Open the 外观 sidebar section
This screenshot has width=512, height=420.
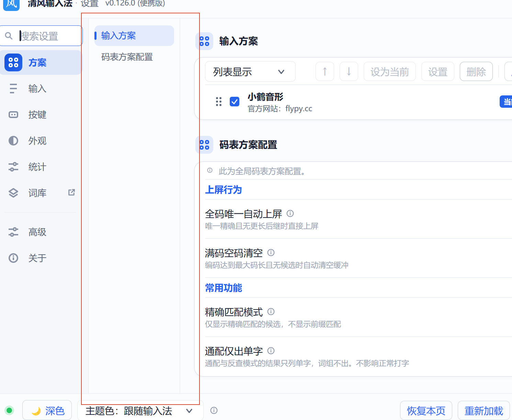click(x=41, y=141)
